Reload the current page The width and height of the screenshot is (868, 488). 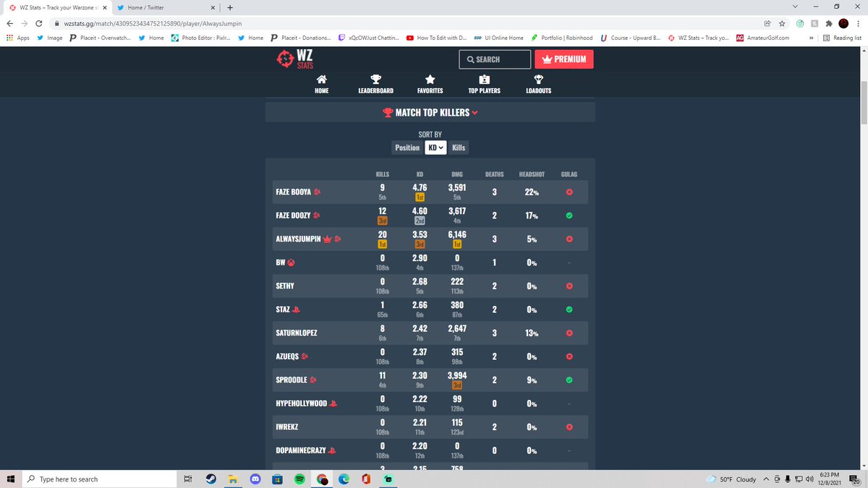pos(40,23)
